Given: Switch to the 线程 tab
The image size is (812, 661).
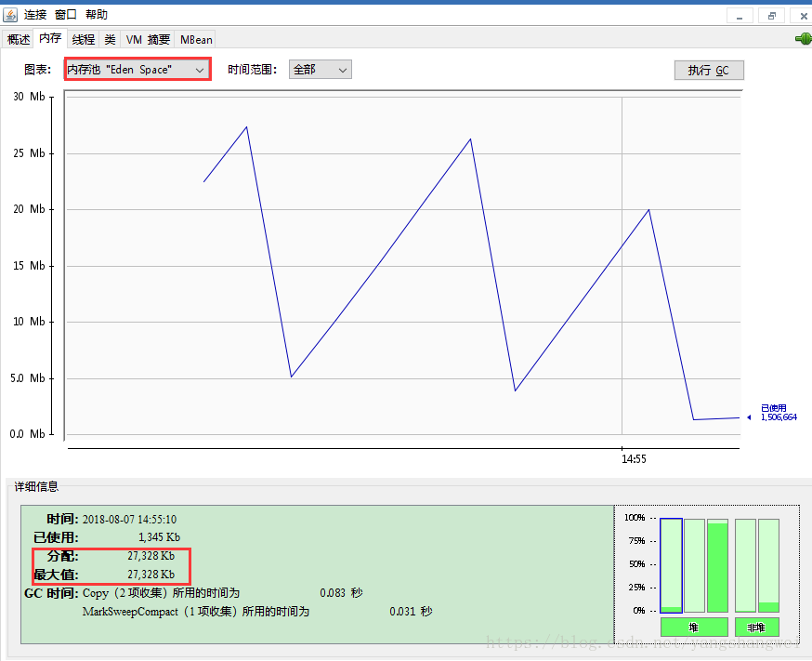Looking at the screenshot, I should click(x=84, y=39).
